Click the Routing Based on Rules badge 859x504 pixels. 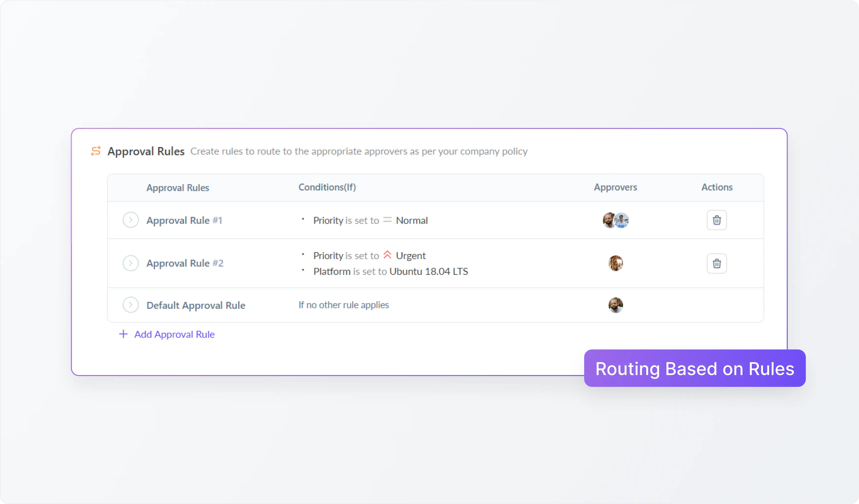[x=694, y=368]
